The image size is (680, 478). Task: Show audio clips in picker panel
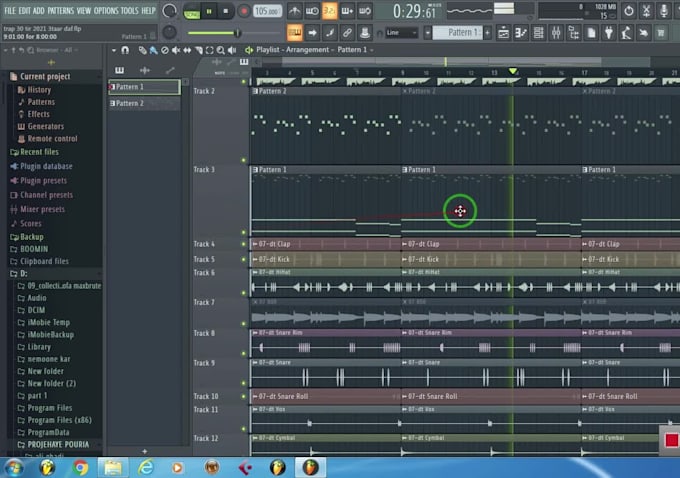[145, 70]
